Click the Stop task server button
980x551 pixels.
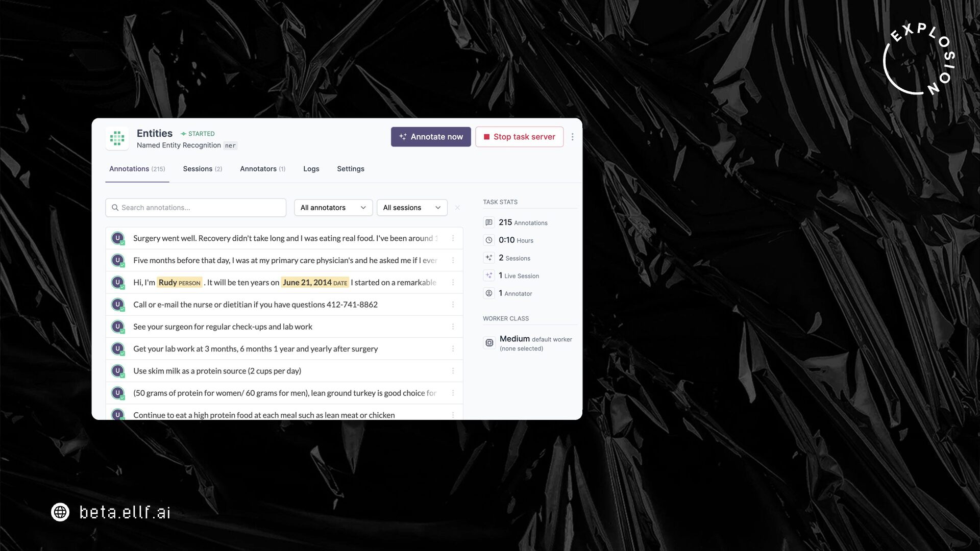[519, 137]
